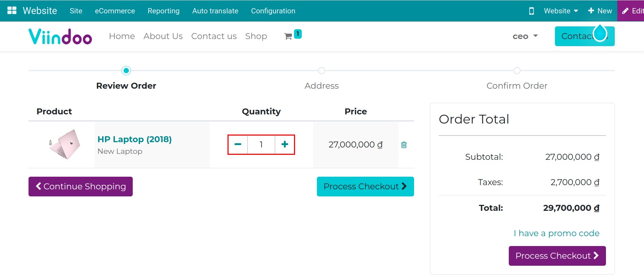Click the Quantity column header
The height and width of the screenshot is (277, 644).
click(261, 112)
